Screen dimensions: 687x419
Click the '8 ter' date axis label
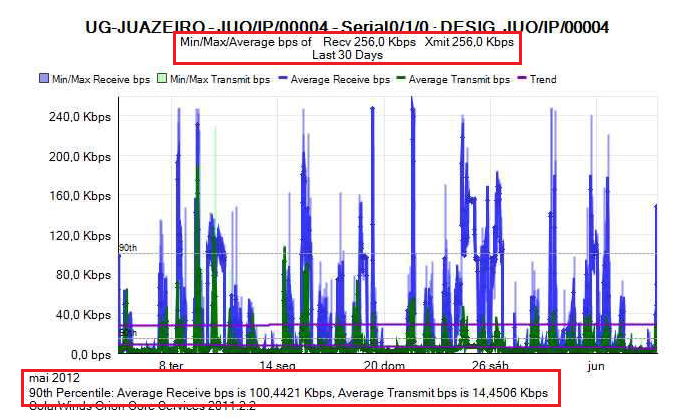click(x=171, y=366)
